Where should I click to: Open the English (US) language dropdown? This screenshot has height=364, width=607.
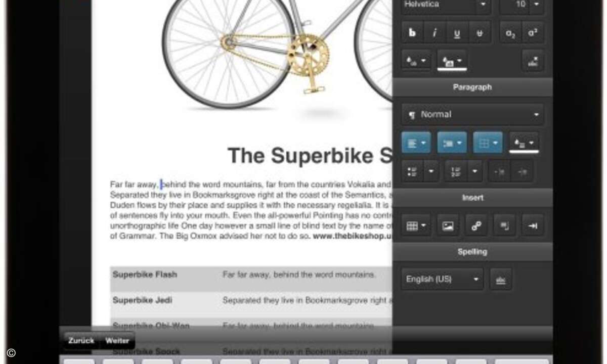tap(442, 279)
